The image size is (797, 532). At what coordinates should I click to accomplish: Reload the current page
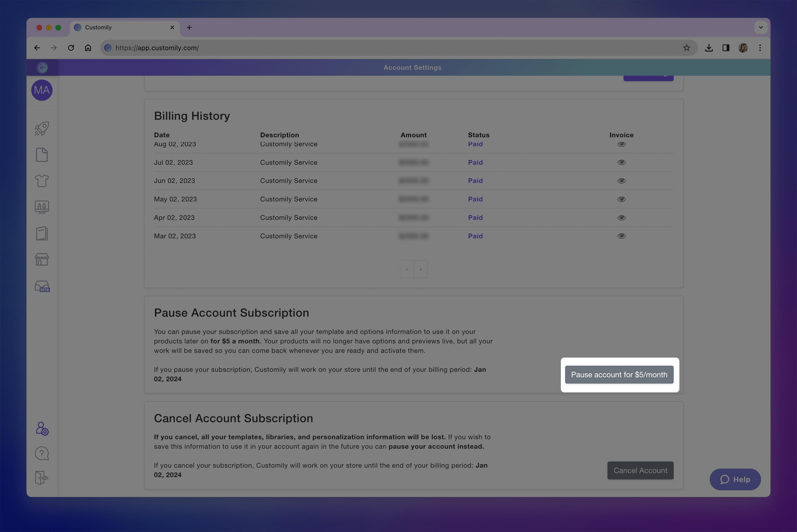click(71, 48)
